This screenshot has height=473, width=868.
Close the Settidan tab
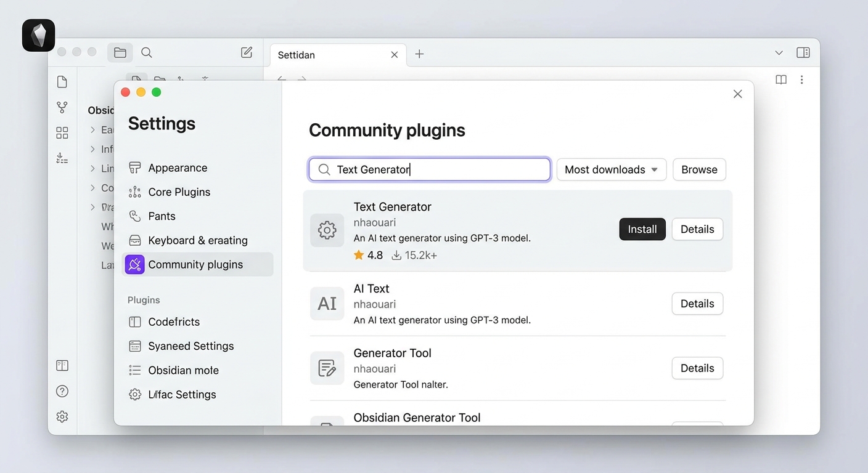coord(395,55)
